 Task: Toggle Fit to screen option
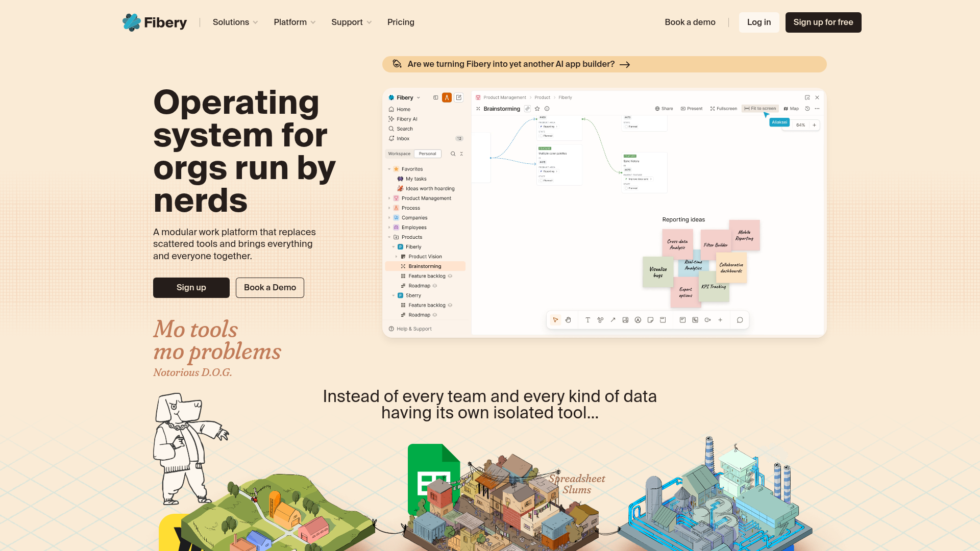(x=760, y=109)
